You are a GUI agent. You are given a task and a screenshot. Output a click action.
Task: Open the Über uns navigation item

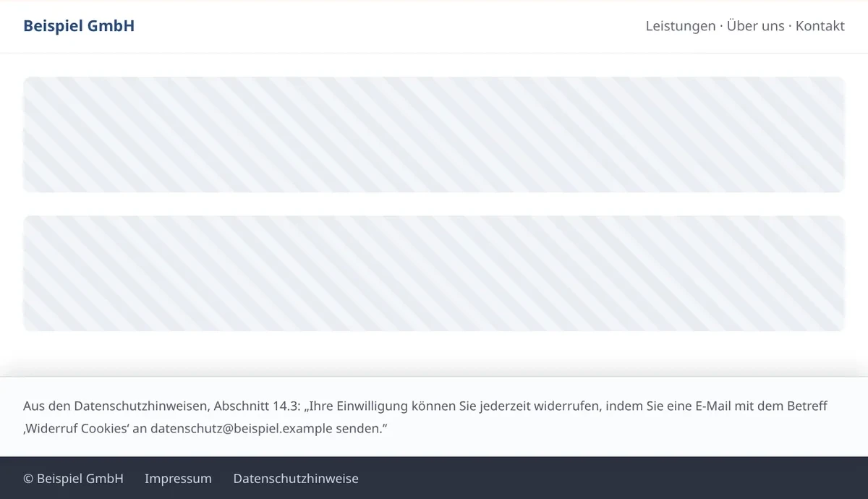click(x=756, y=26)
